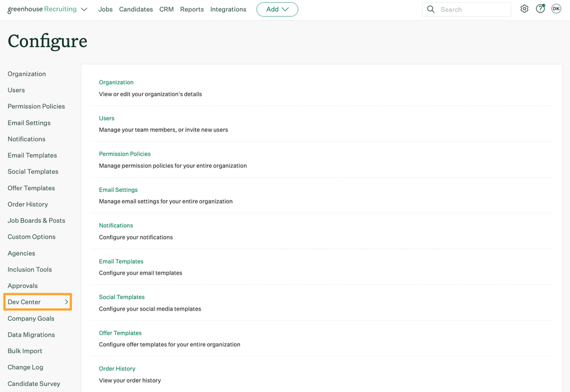Switch to the Jobs menu
Image resolution: width=570 pixels, height=392 pixels.
tap(105, 9)
